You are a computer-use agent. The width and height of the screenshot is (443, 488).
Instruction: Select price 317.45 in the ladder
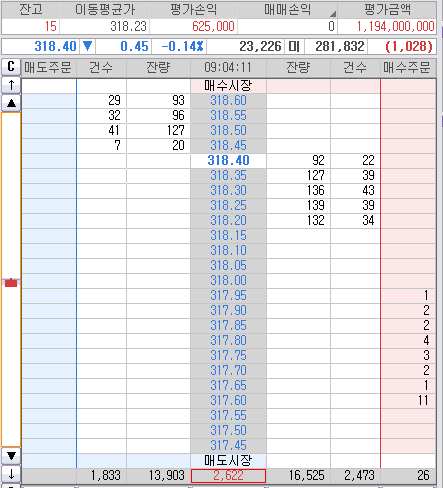[x=228, y=446]
